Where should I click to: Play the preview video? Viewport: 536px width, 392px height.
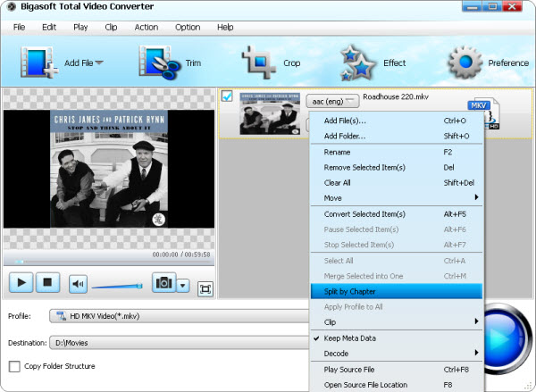21,283
